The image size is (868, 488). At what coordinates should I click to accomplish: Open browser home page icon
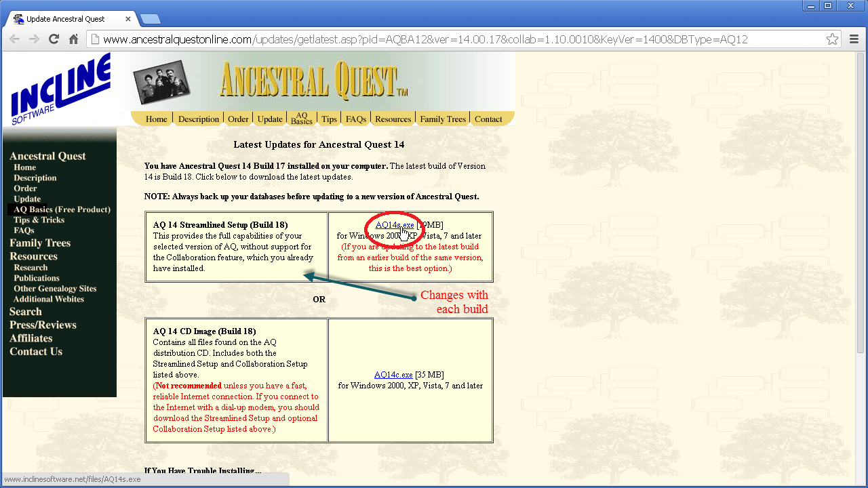pos(73,39)
